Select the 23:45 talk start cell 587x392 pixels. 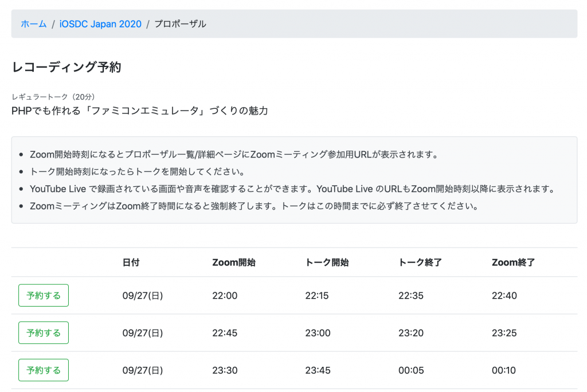tap(318, 371)
